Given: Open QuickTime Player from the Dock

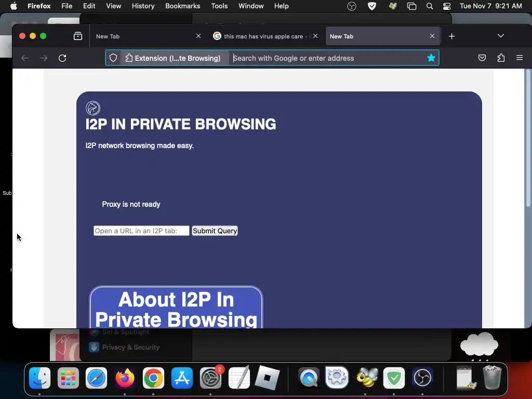Looking at the screenshot, I should coord(309,378).
